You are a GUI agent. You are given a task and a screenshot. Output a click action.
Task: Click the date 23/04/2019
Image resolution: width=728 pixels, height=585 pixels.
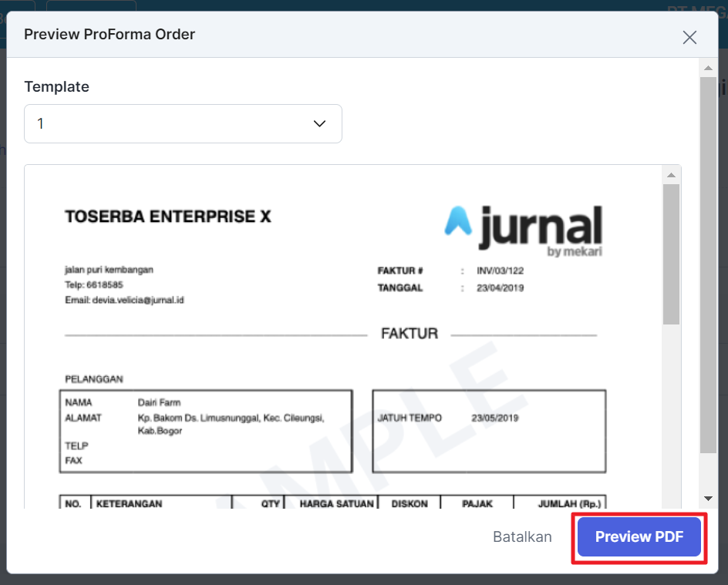500,288
